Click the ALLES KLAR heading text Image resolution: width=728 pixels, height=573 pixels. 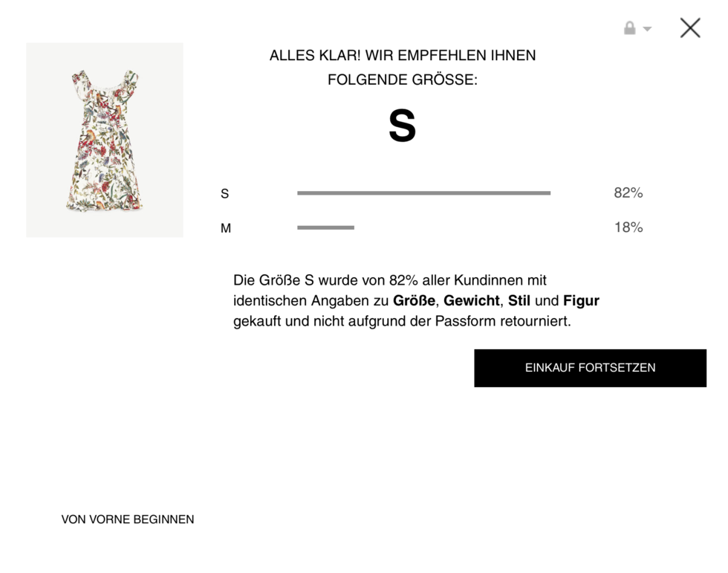(403, 55)
